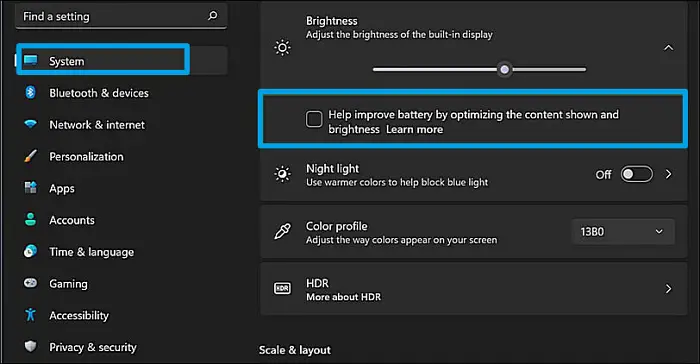Click the HDR title text

tap(317, 283)
